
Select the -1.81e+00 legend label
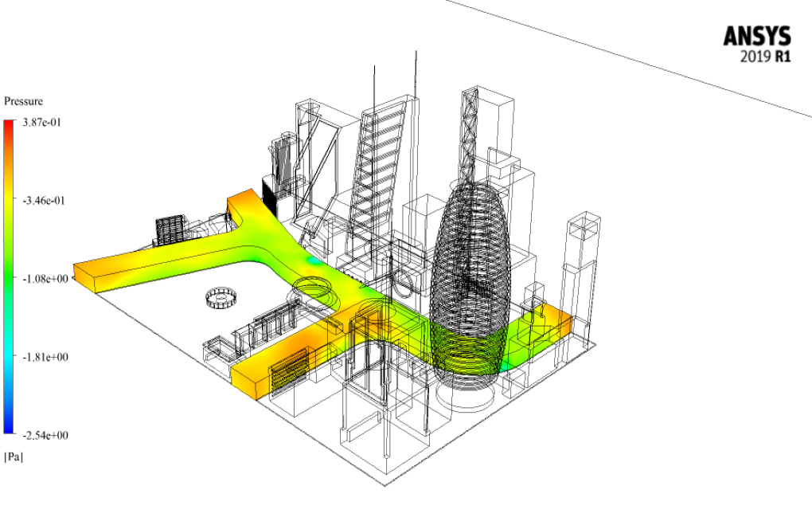(x=47, y=357)
